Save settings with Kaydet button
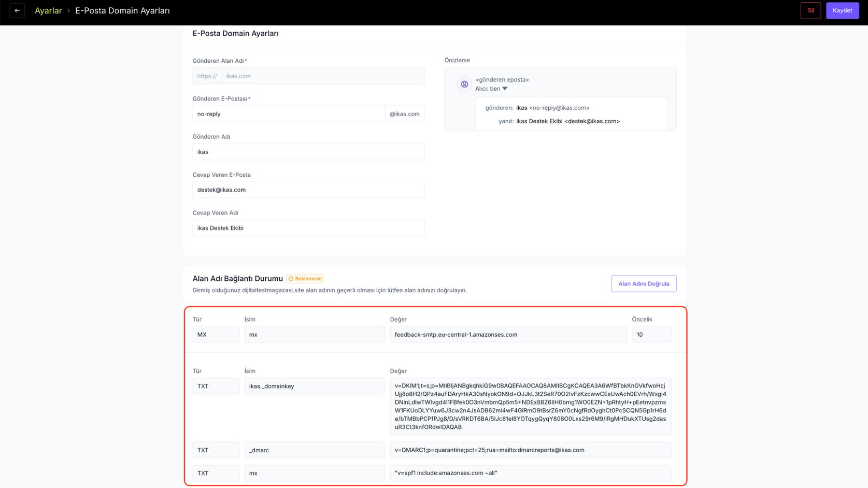868x488 pixels. click(x=842, y=10)
